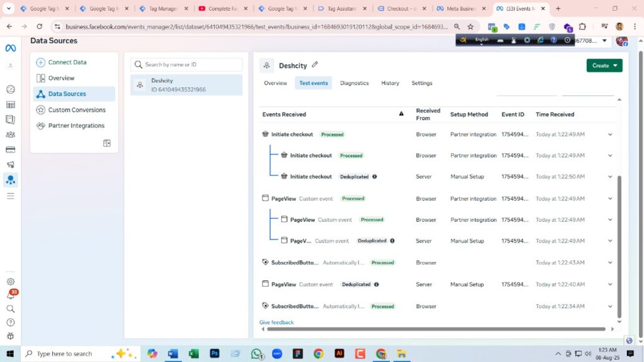Viewport: 644px width, 362px height.
Task: Expand the first Initiate checkout Processed row
Action: point(610,134)
